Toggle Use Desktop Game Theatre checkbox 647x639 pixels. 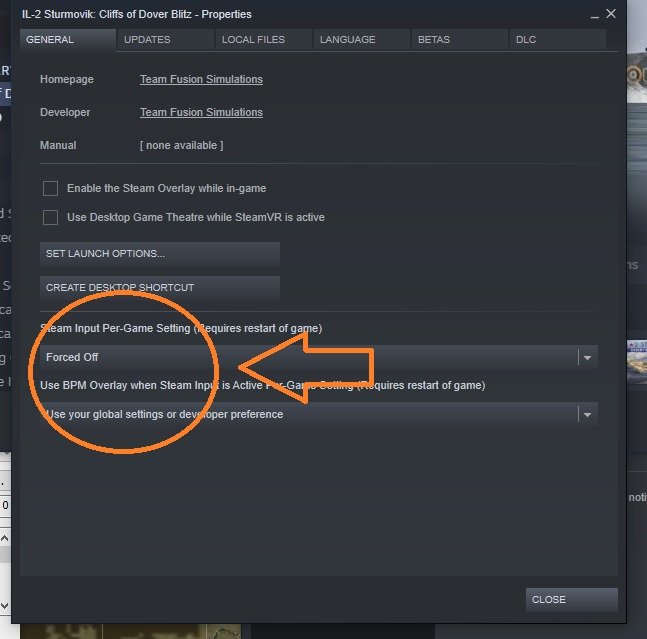click(x=50, y=217)
